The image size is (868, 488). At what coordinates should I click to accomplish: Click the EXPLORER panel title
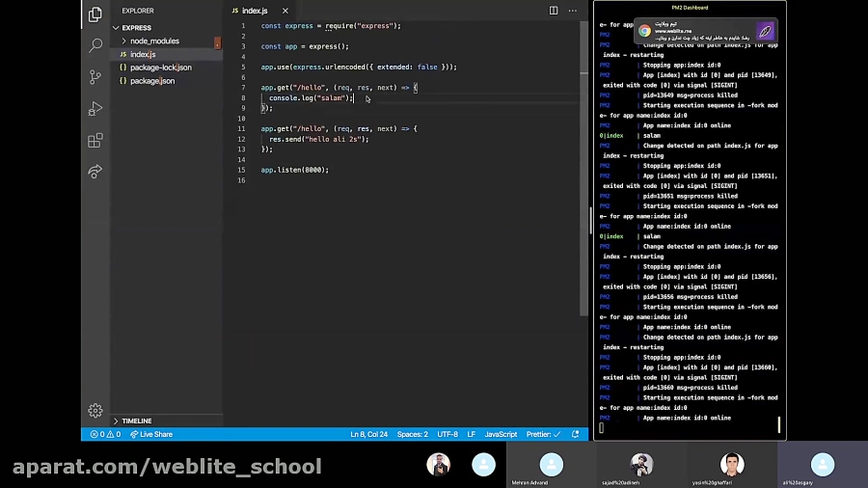click(138, 11)
